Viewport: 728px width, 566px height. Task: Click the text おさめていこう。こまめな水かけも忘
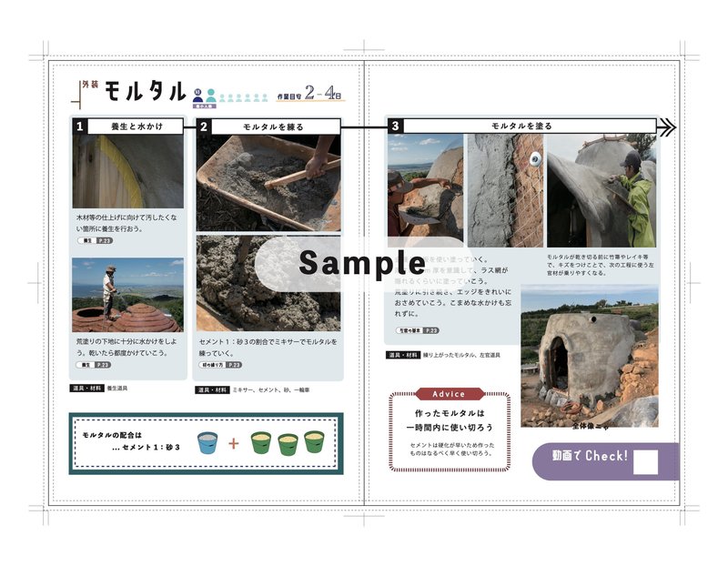pyautogui.click(x=452, y=303)
